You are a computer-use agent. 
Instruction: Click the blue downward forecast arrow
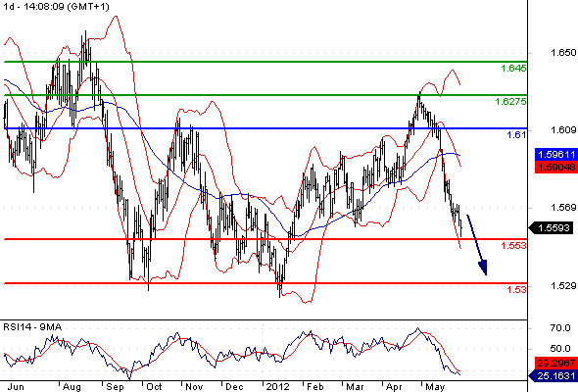[477, 245]
